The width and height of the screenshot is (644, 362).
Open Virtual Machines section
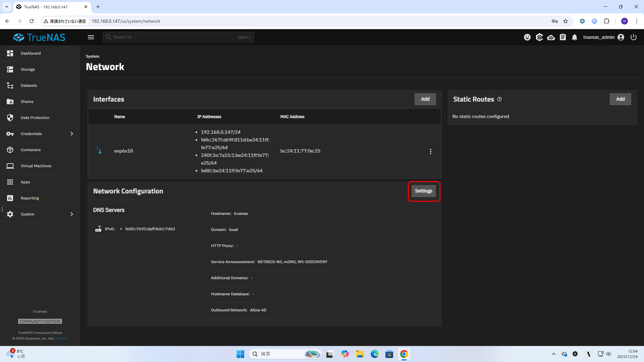tap(36, 166)
